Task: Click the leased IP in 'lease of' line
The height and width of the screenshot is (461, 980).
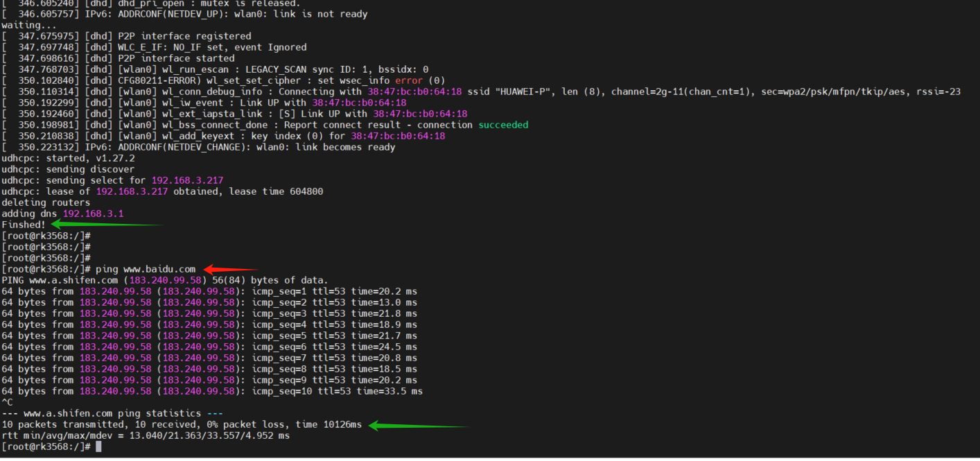Action: pyautogui.click(x=132, y=191)
